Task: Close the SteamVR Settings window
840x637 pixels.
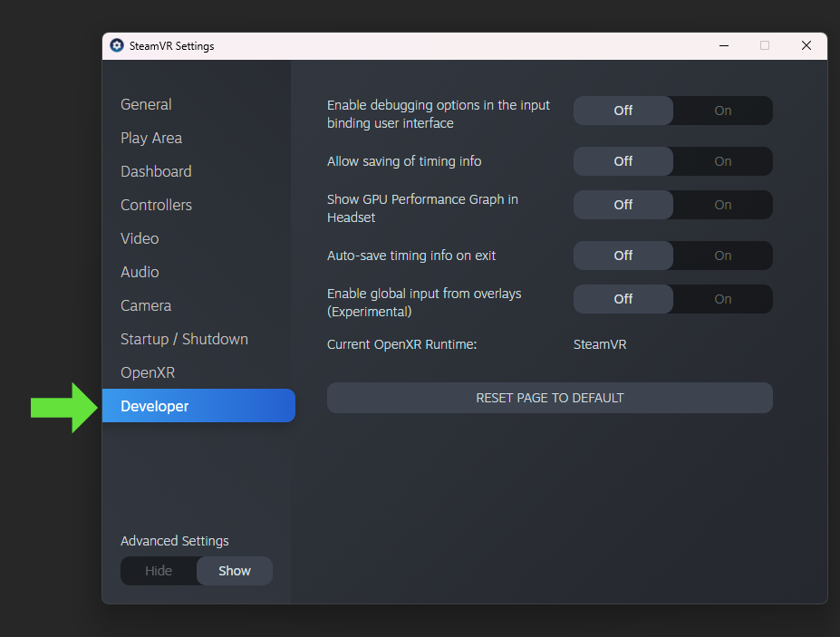Action: [806, 46]
